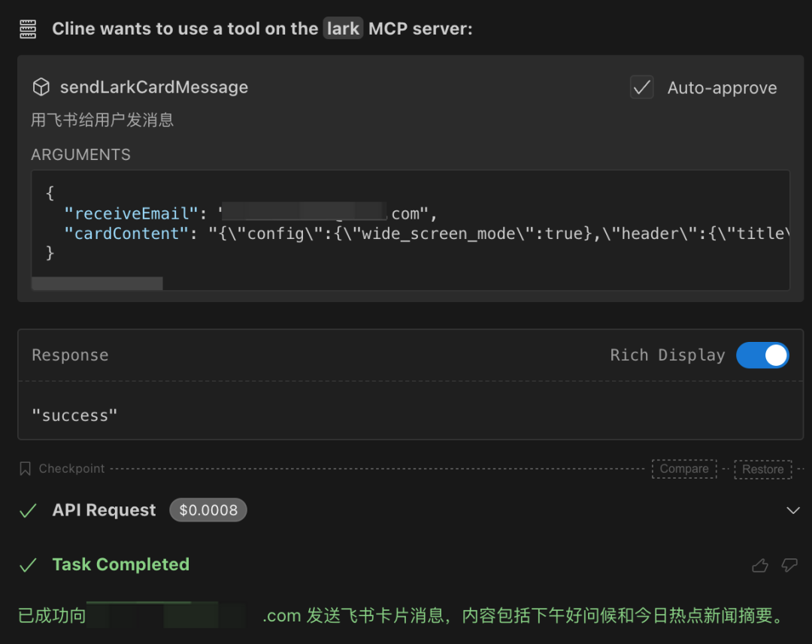Click the "receiveEmail" argument key
812x644 pixels.
(131, 214)
